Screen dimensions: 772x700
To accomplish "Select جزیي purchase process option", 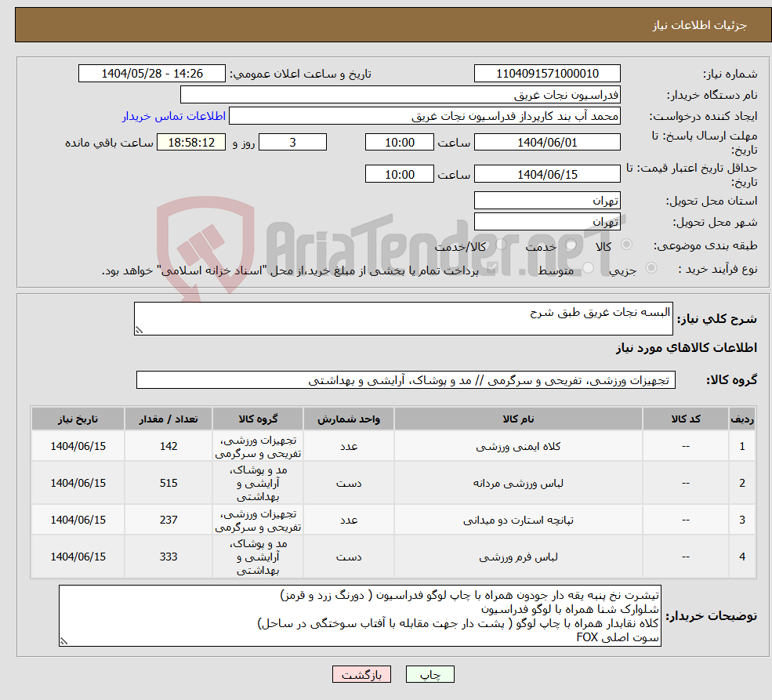I will point(651,267).
